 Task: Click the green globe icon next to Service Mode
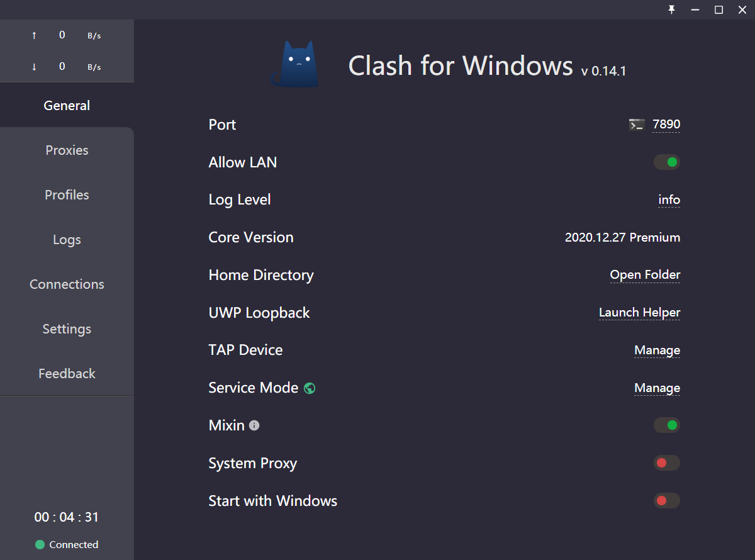[x=310, y=388]
